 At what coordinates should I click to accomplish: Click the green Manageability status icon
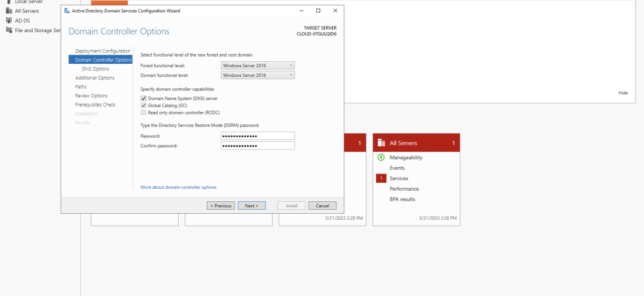click(380, 157)
